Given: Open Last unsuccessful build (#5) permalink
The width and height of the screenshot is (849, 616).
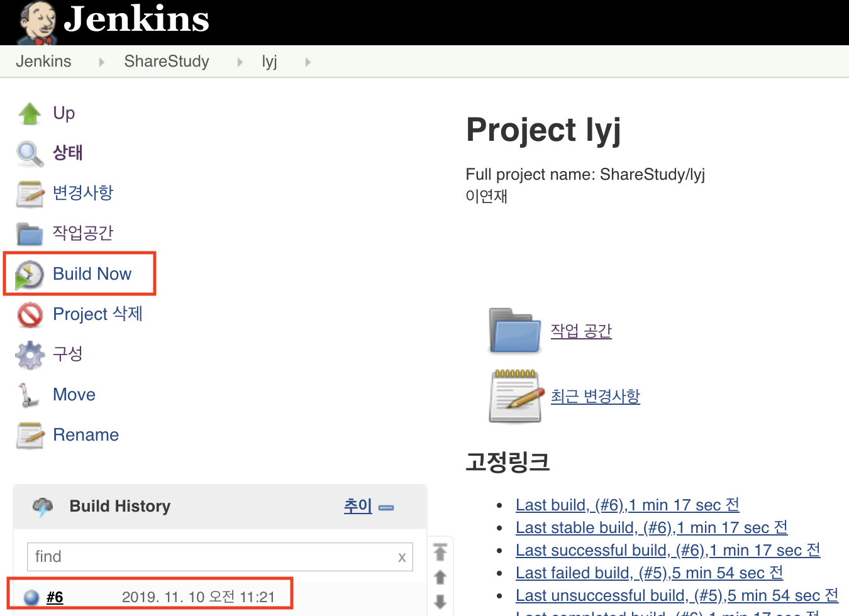Looking at the screenshot, I should click(x=677, y=595).
